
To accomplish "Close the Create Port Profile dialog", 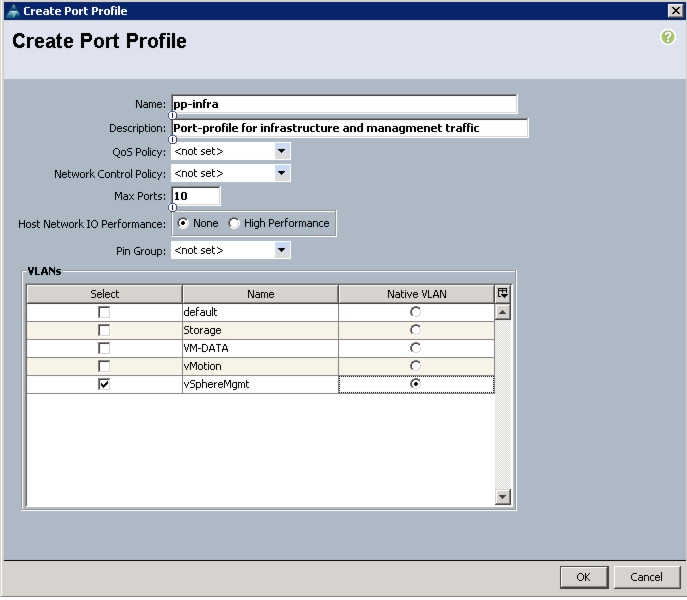I will coord(675,11).
